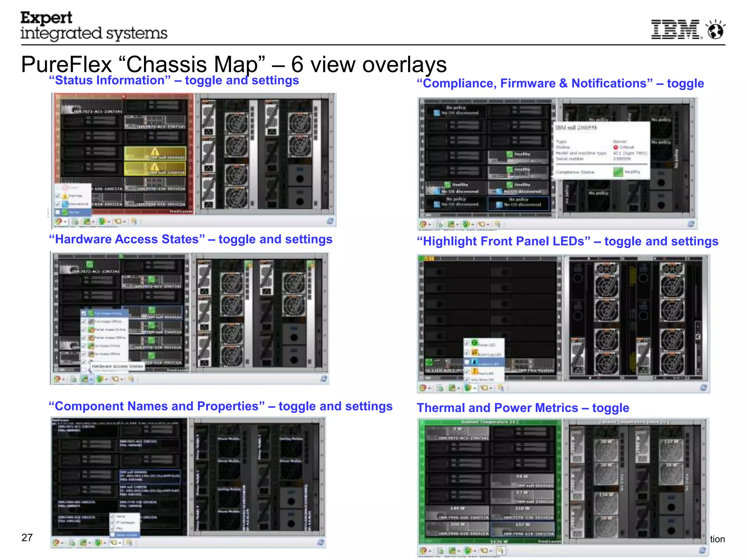Toggle No Access Offline checkbox
747x560 pixels.
(x=84, y=354)
